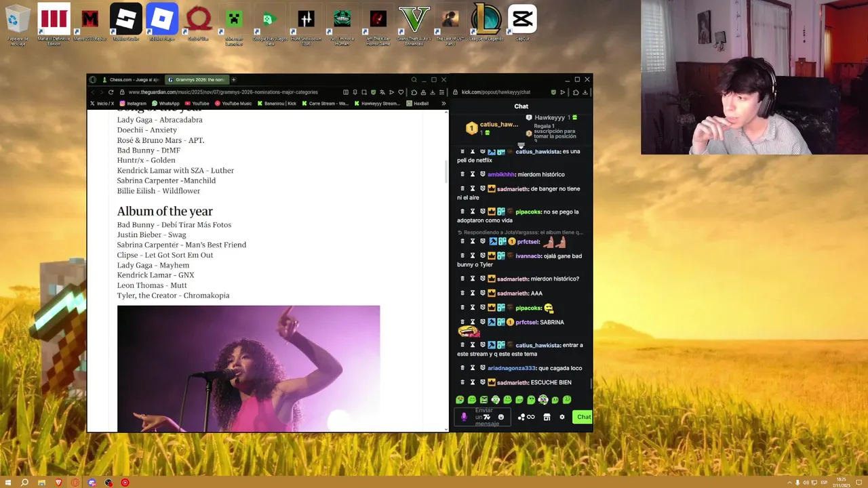Image resolution: width=868 pixels, height=488 pixels.
Task: Open the taskbar volume control
Action: pos(805,483)
